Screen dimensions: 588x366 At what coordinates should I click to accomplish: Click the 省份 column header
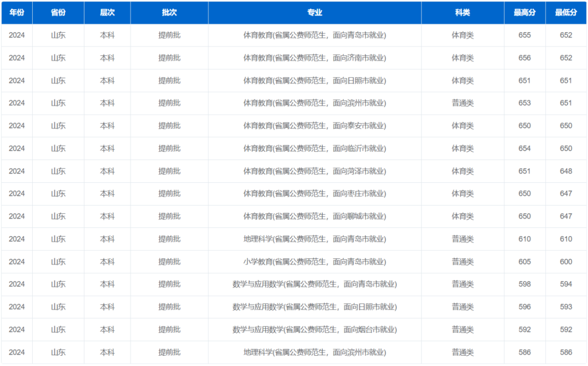[x=58, y=13]
